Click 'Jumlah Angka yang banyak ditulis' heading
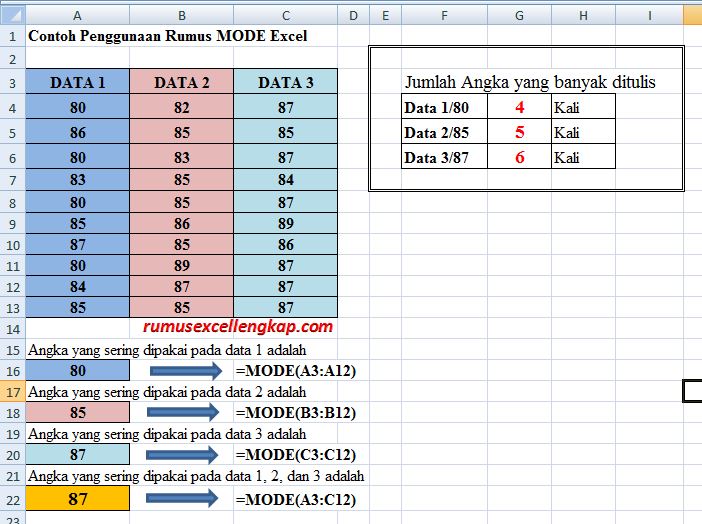 (530, 82)
